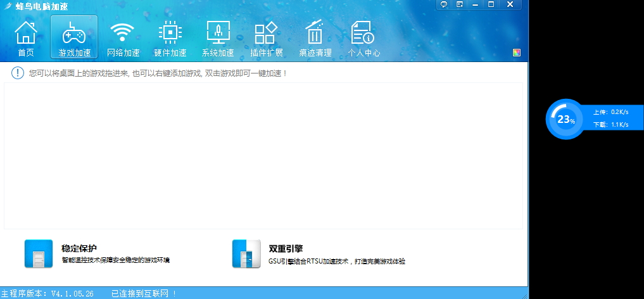Click the window resize grip corner
This screenshot has width=644, height=299.
[x=524, y=295]
